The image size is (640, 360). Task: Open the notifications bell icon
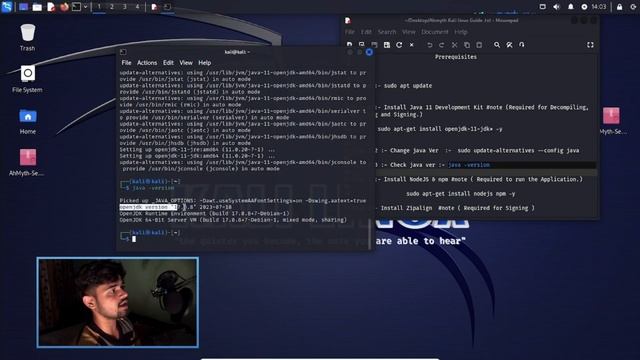[571, 7]
